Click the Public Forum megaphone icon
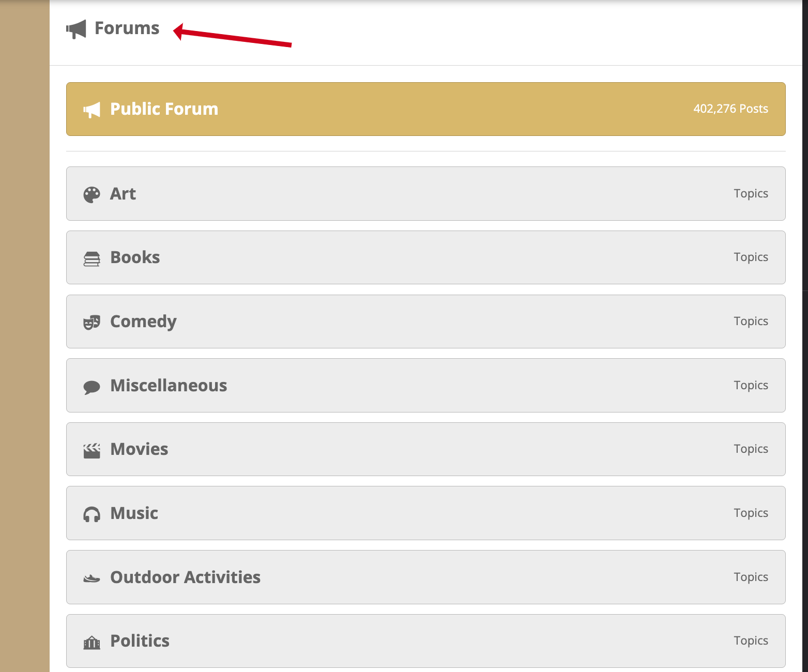 point(92,110)
